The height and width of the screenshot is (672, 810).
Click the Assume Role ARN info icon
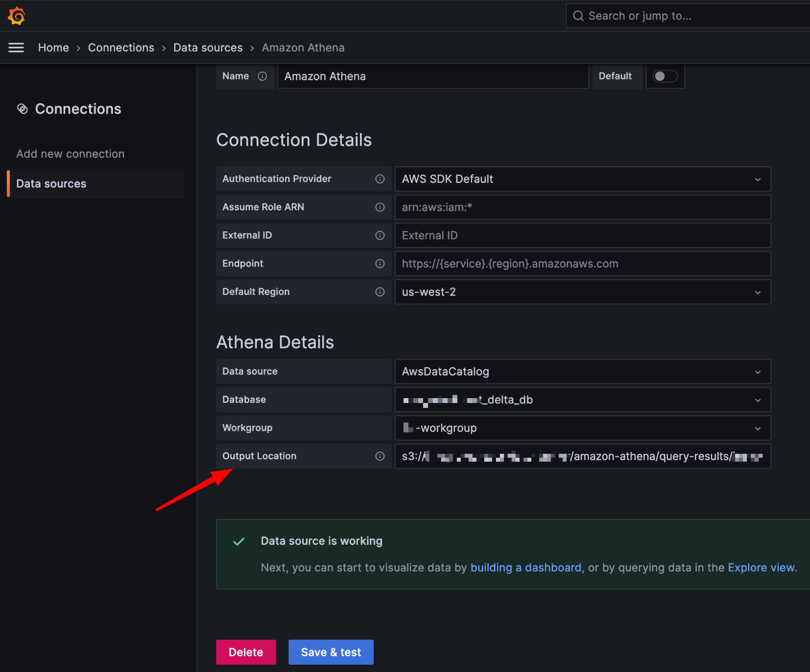pos(380,207)
